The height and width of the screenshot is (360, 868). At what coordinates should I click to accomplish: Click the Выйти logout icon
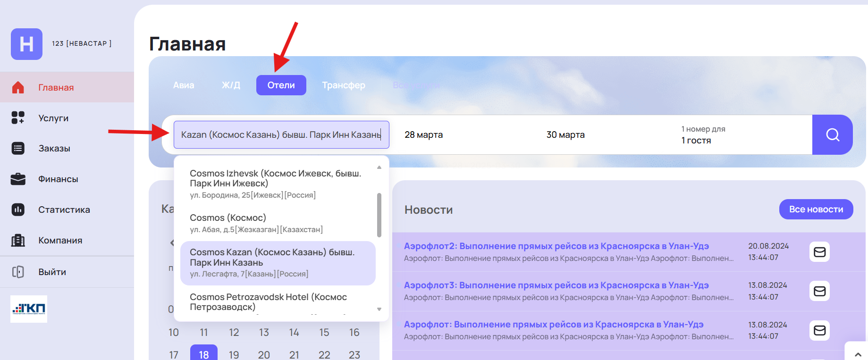point(18,272)
